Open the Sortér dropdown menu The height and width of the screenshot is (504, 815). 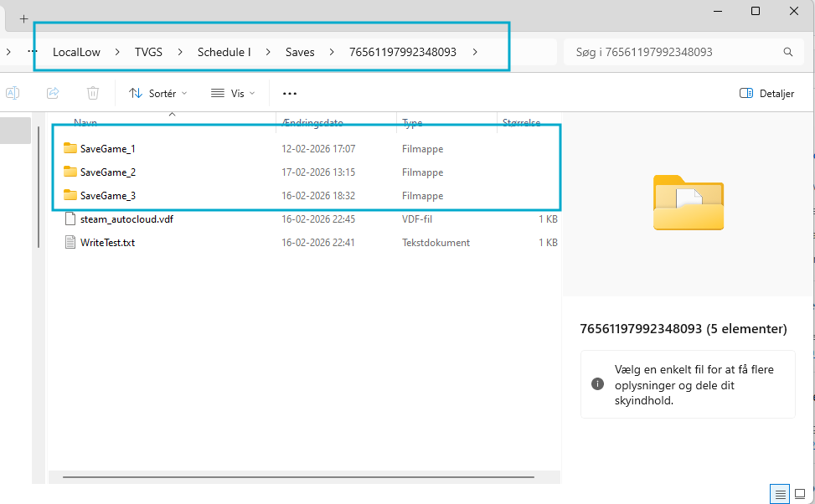coord(157,92)
